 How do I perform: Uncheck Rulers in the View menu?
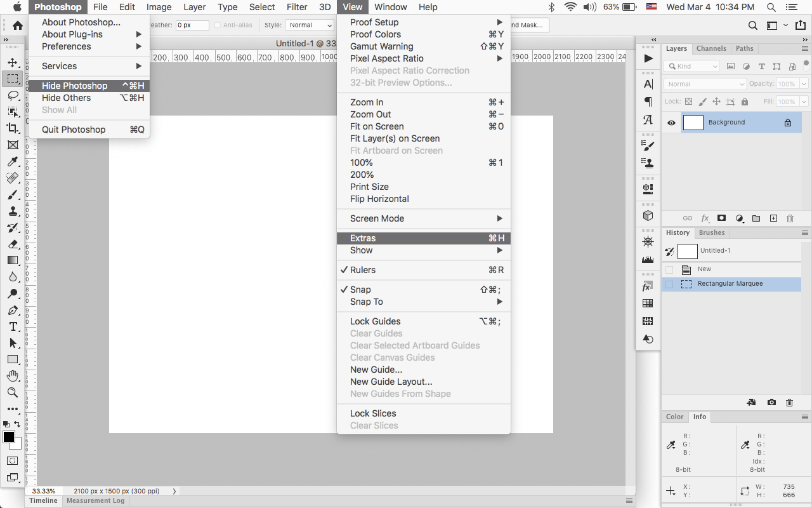(424, 270)
